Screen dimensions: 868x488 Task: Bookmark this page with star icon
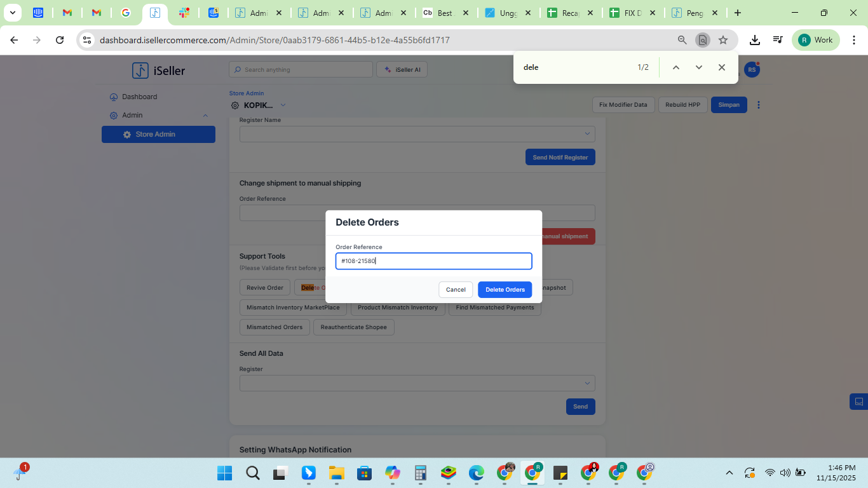[722, 40]
